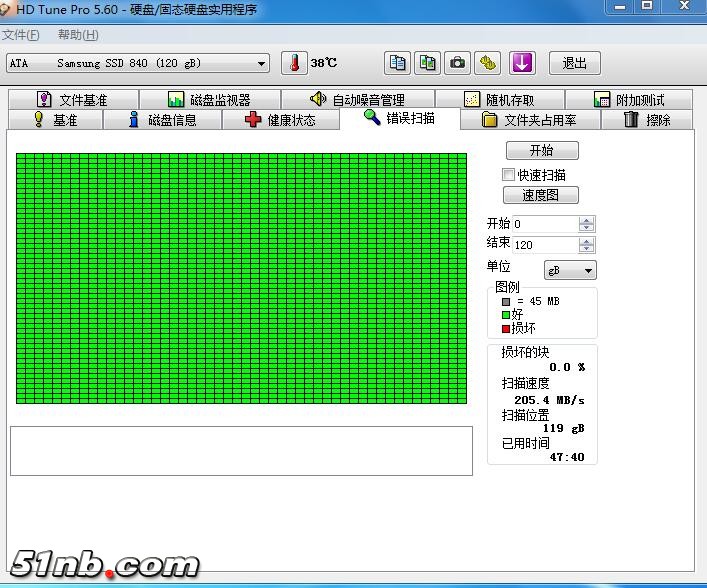Switch to the 自动噪音管理 tab
This screenshot has width=707, height=588.
(357, 100)
